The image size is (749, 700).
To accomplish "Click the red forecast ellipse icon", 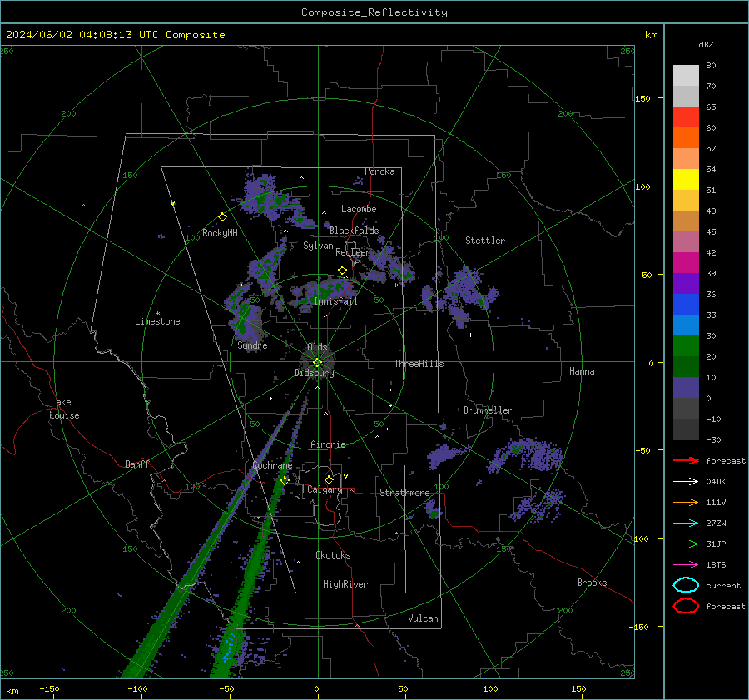I will [686, 606].
